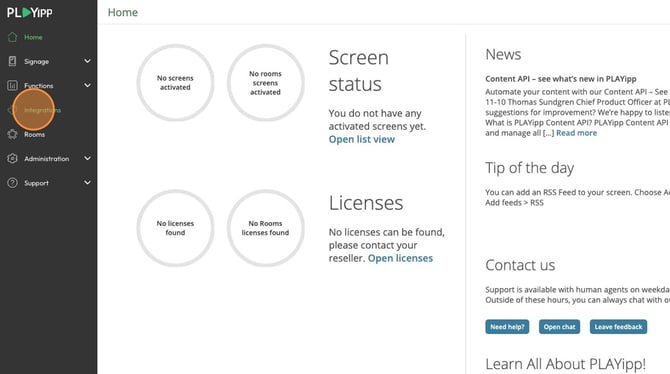The height and width of the screenshot is (374, 670).
Task: Click the Signage sidebar icon
Action: coord(12,62)
